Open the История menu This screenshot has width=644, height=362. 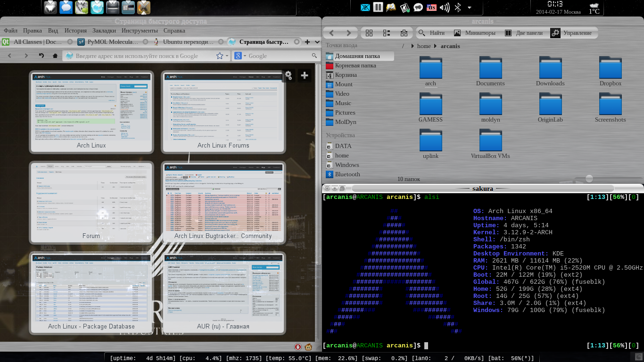click(x=75, y=31)
